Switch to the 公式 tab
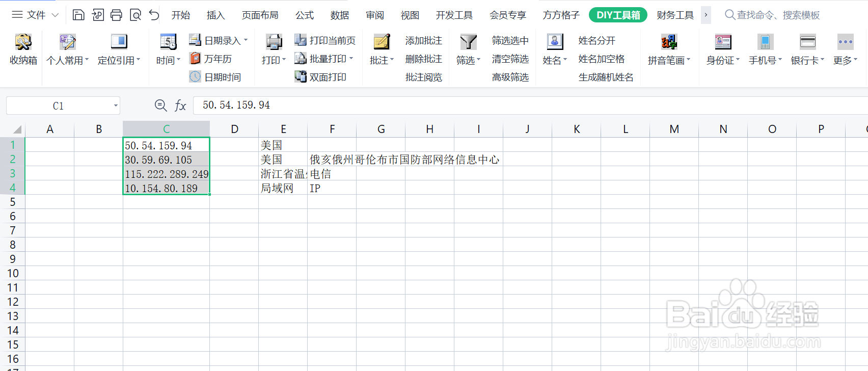This screenshot has width=868, height=371. click(x=305, y=15)
